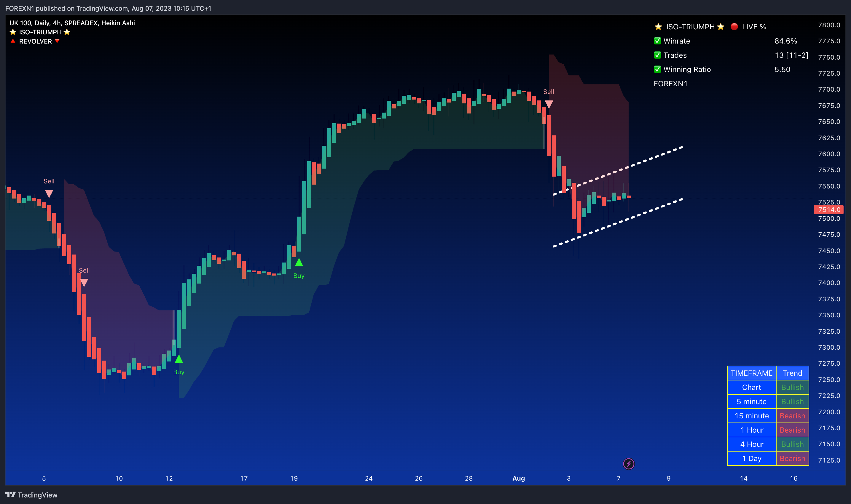The width and height of the screenshot is (851, 504).
Task: Click the 5.50 winning ratio value
Action: tap(782, 69)
